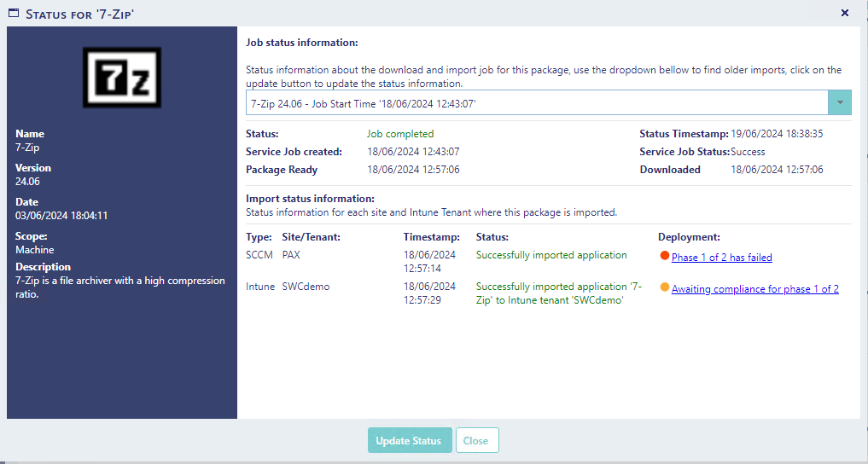Click the date value '03/06/2024 18:04:11'
868x464 pixels.
coord(61,216)
